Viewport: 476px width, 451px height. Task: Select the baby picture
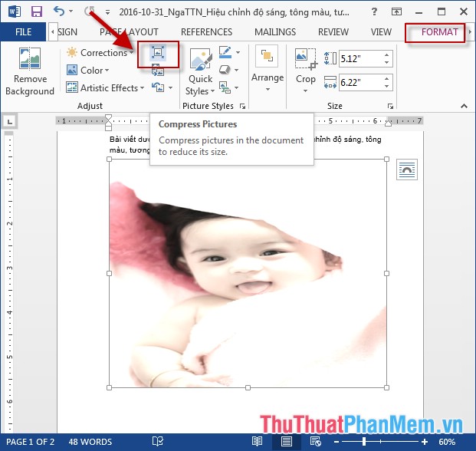(248, 273)
